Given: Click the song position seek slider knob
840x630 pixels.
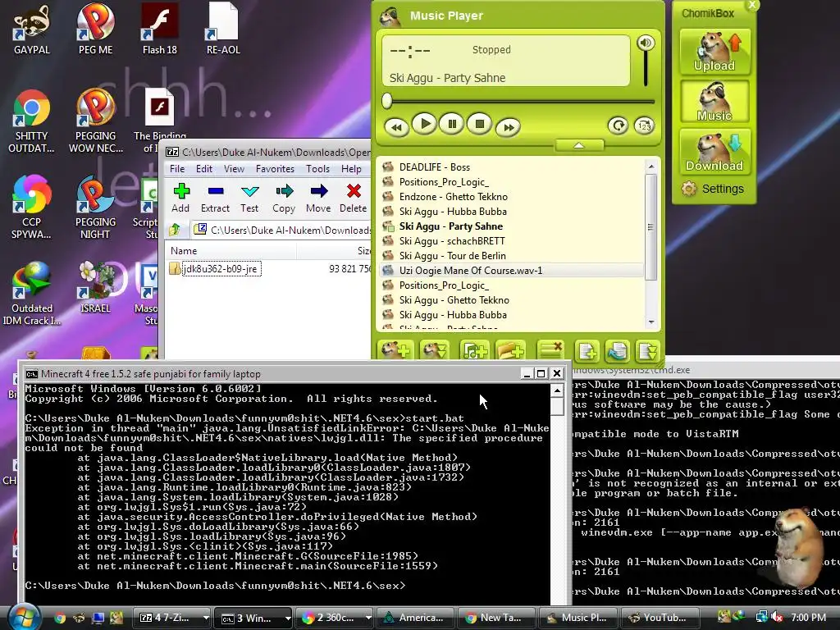Looking at the screenshot, I should [x=387, y=101].
